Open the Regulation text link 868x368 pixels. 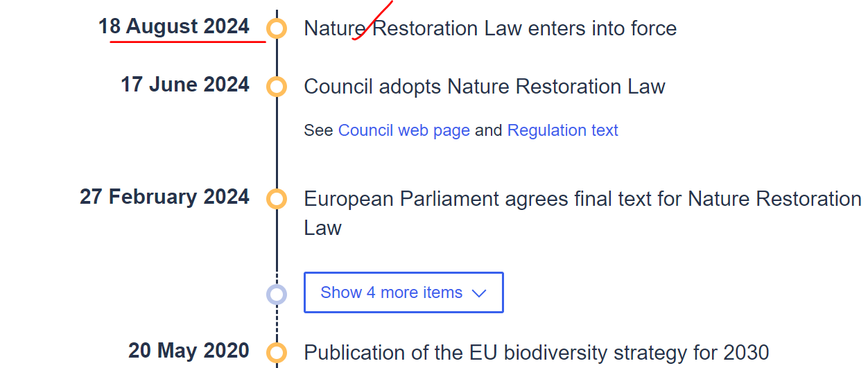[x=563, y=130]
